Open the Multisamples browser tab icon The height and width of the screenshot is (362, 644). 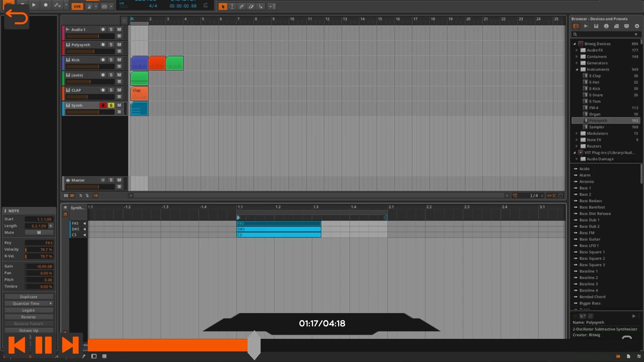click(596, 26)
